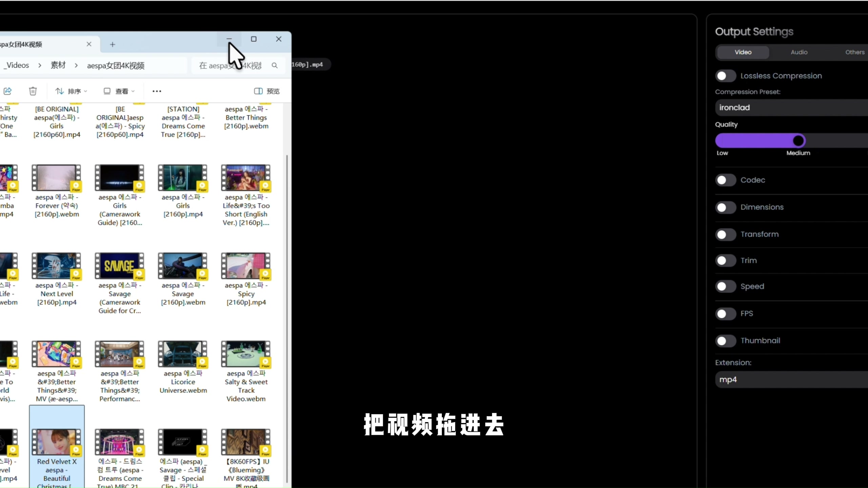Enable the Trim toggle

point(725,260)
